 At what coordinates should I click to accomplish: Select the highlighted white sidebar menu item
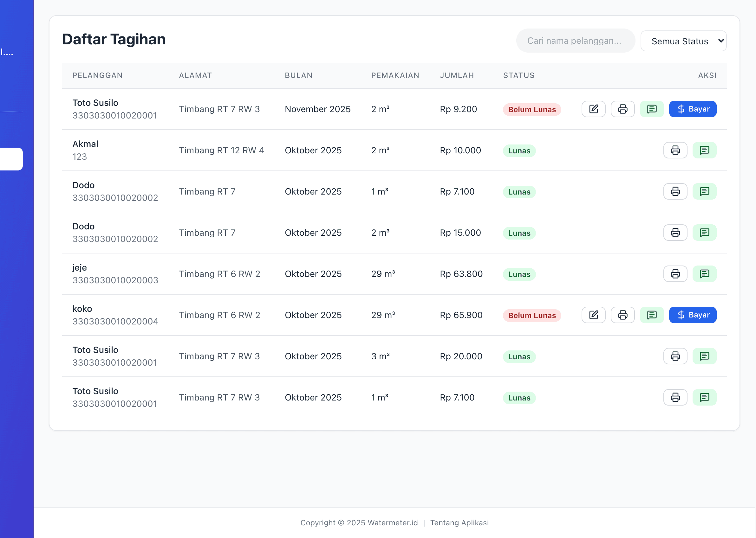pyautogui.click(x=11, y=159)
